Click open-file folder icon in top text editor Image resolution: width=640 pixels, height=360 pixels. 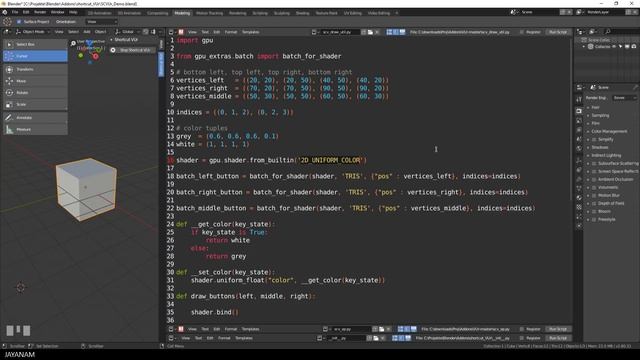point(370,32)
